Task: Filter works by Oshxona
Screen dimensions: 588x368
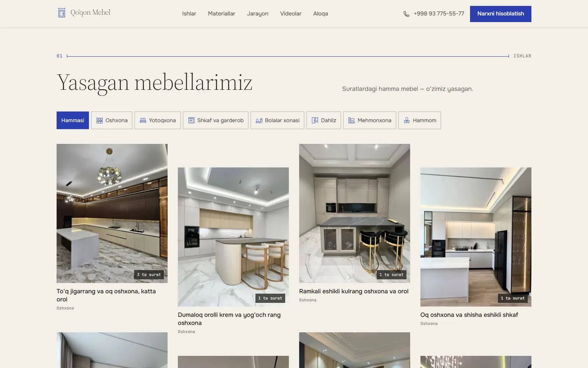Action: click(112, 120)
